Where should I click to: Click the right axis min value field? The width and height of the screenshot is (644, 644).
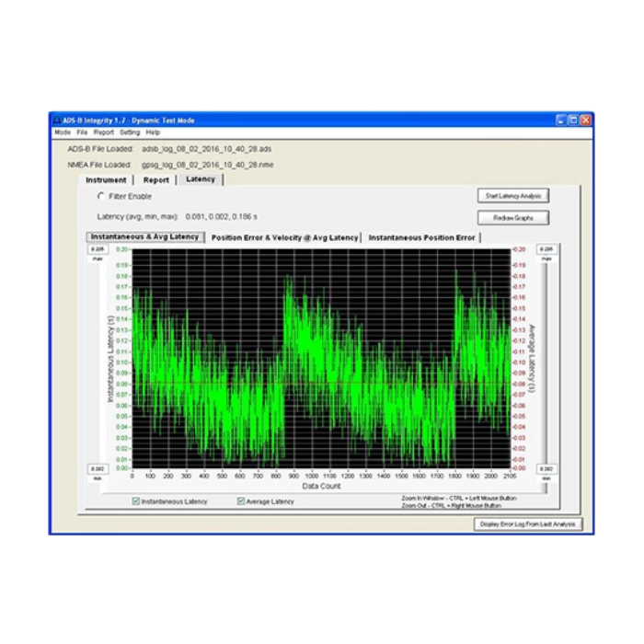546,469
